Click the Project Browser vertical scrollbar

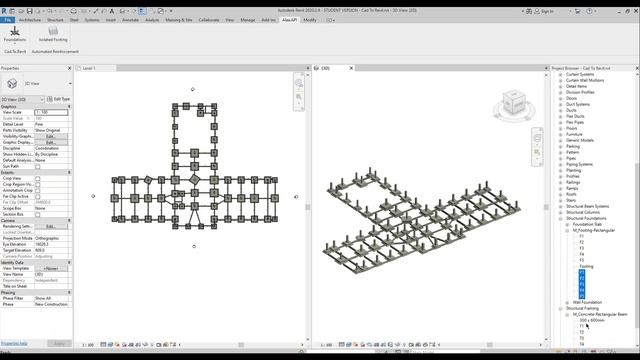click(637, 245)
